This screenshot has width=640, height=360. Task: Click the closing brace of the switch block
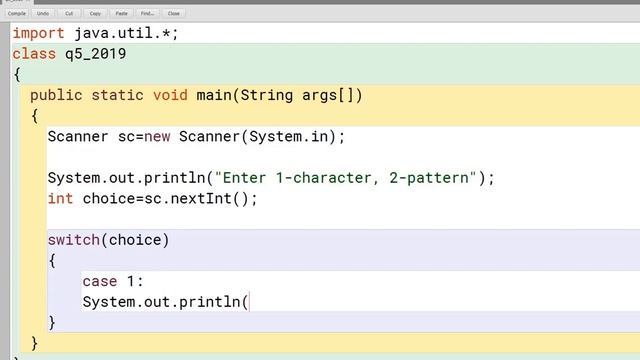[x=52, y=323]
